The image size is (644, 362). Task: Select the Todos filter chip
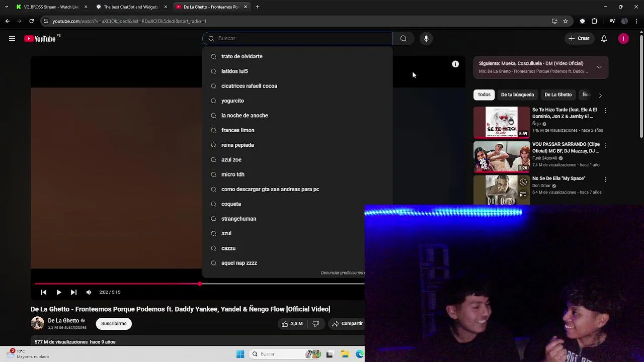484,95
